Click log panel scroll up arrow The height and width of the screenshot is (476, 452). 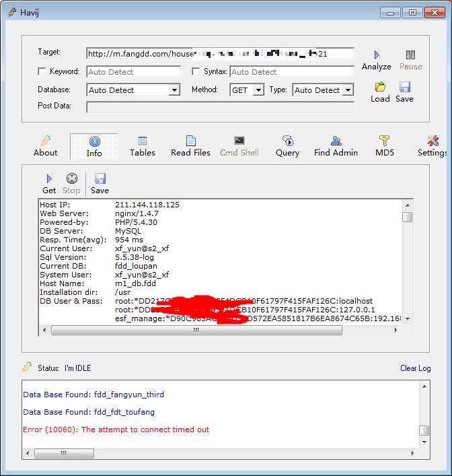(x=424, y=386)
